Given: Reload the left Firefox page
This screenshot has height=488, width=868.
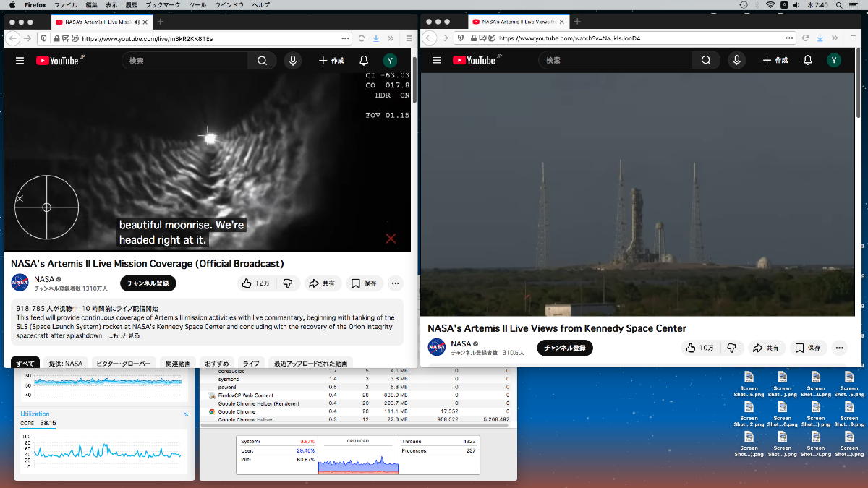Looking at the screenshot, I should coord(361,38).
